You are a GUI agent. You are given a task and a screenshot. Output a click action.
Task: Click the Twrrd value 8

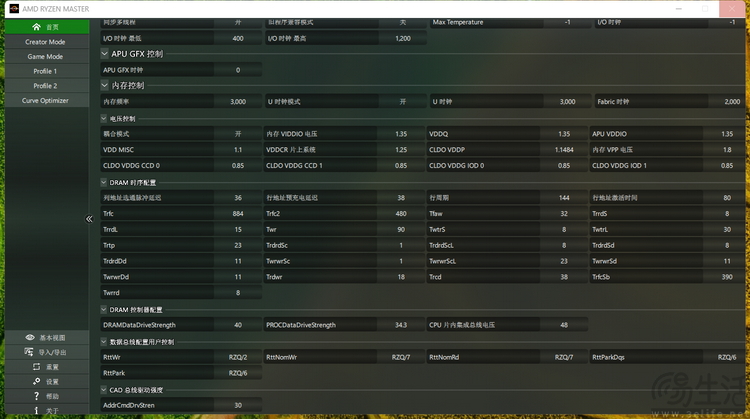click(238, 293)
